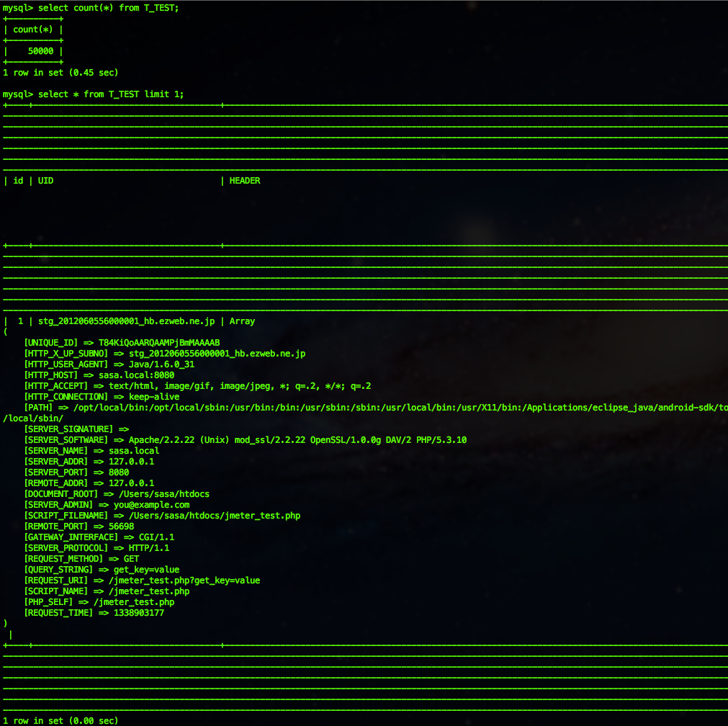Click the count value 50000
Image resolution: width=728 pixels, height=726 pixels.
[x=40, y=51]
